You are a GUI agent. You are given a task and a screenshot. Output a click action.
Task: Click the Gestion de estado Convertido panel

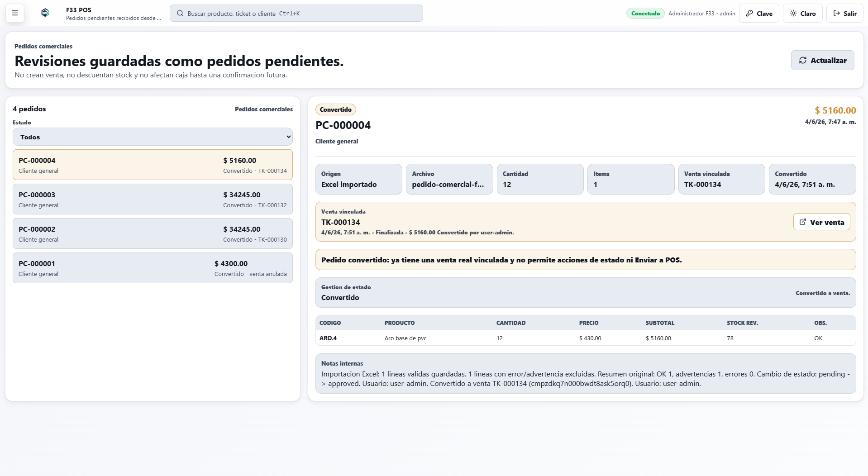(586, 292)
